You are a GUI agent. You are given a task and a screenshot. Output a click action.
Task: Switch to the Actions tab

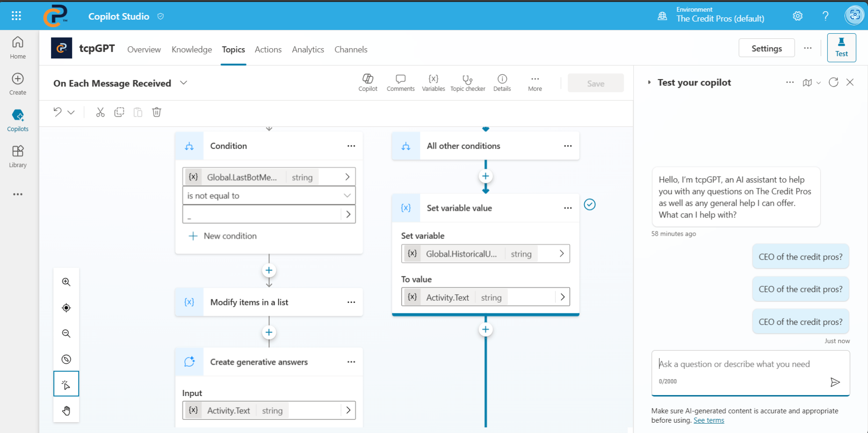pyautogui.click(x=268, y=50)
